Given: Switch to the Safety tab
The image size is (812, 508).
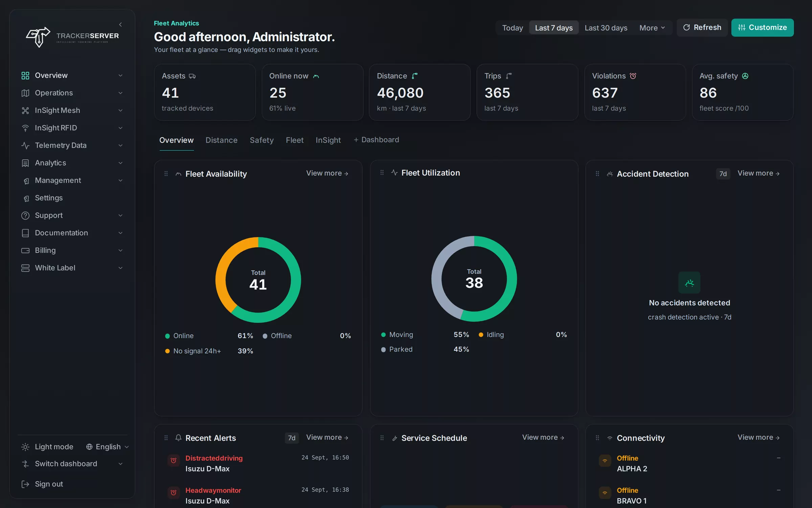Looking at the screenshot, I should [x=262, y=140].
